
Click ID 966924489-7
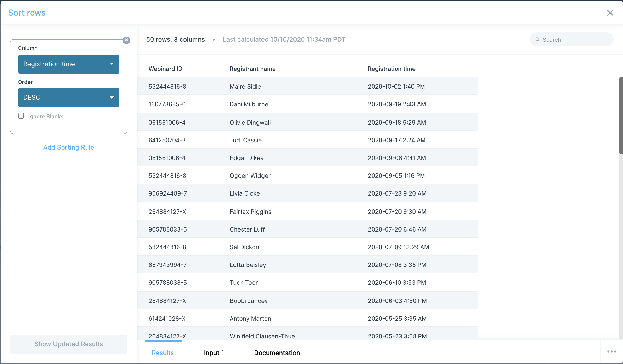(x=168, y=193)
